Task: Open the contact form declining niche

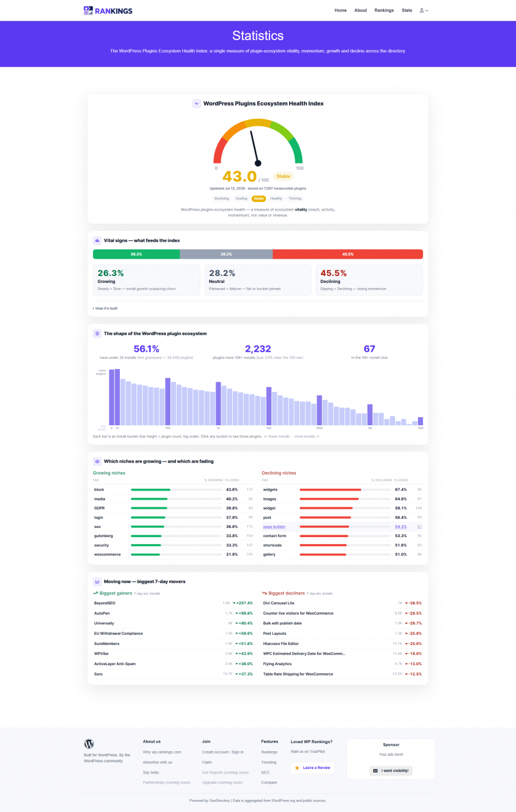Action: click(x=342, y=536)
